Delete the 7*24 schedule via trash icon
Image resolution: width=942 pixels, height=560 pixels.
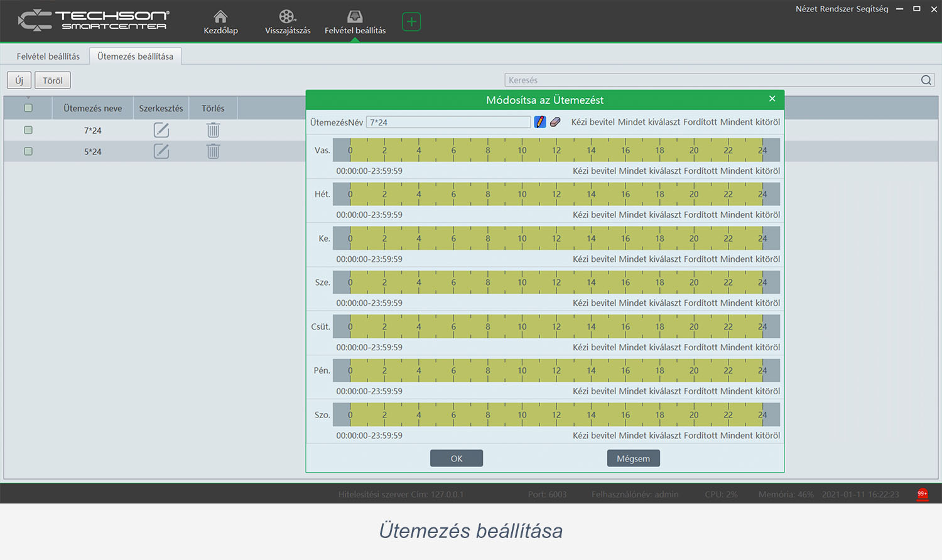214,130
